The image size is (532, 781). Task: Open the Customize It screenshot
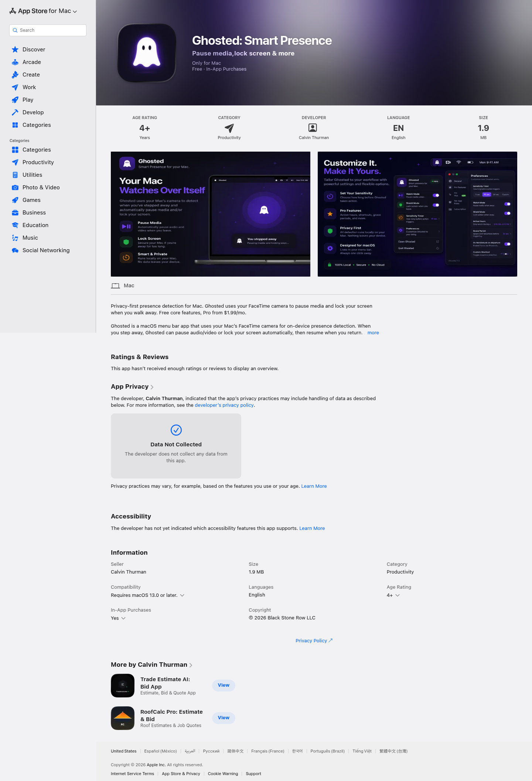417,214
